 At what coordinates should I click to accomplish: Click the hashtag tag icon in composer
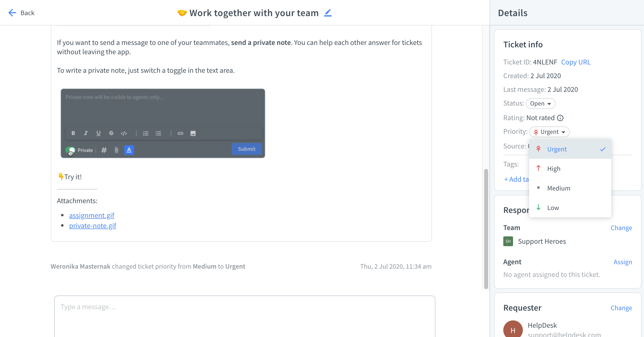tap(104, 150)
